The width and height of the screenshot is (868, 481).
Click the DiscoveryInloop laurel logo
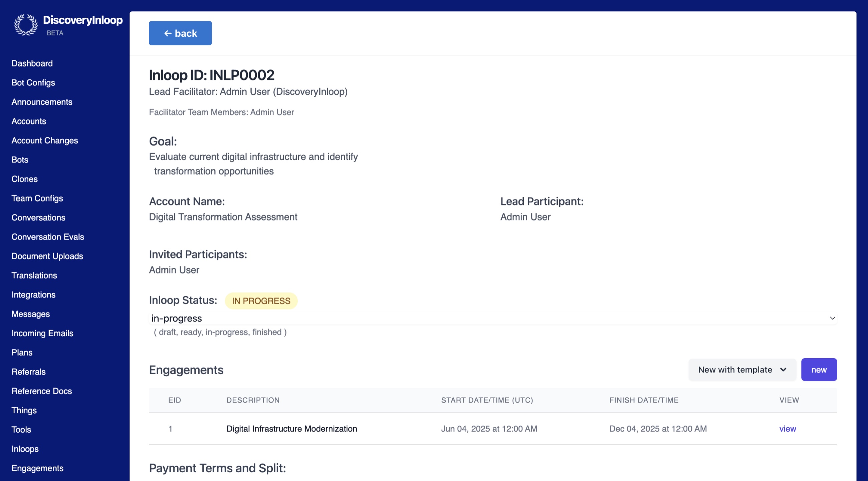[x=26, y=25]
